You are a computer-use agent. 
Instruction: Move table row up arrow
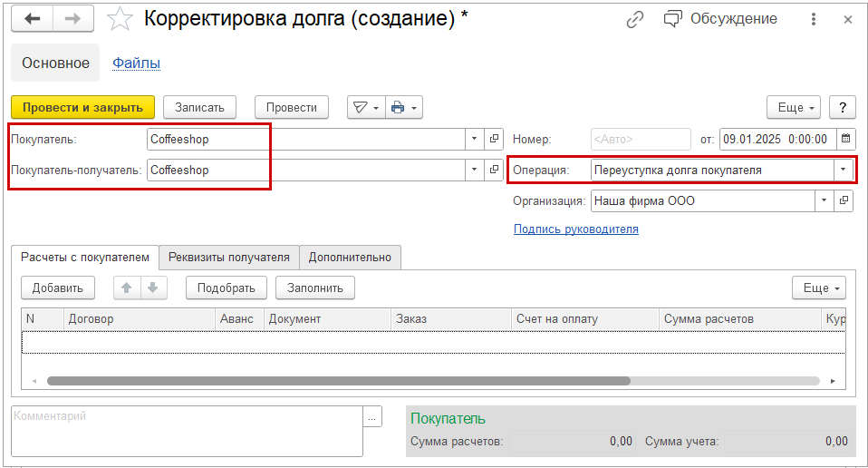127,288
